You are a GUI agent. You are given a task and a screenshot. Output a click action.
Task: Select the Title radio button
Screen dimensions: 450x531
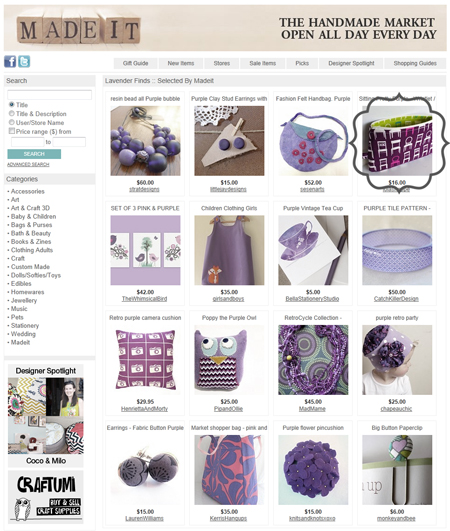tap(12, 105)
